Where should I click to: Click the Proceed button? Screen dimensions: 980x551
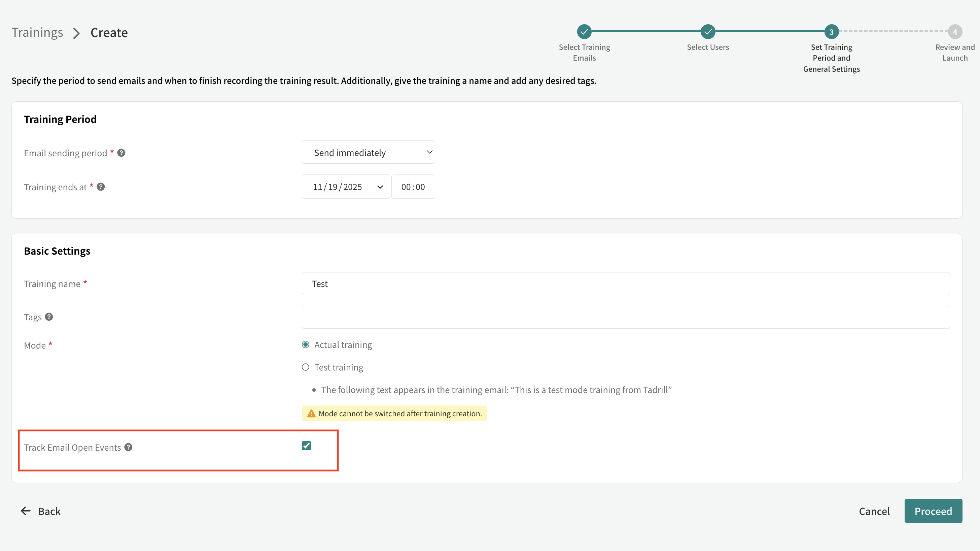(x=933, y=511)
